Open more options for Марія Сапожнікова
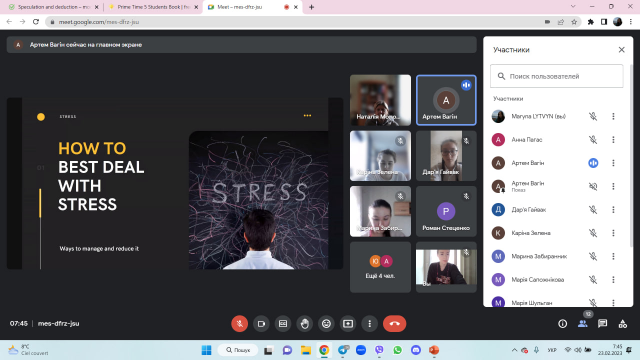 (613, 280)
